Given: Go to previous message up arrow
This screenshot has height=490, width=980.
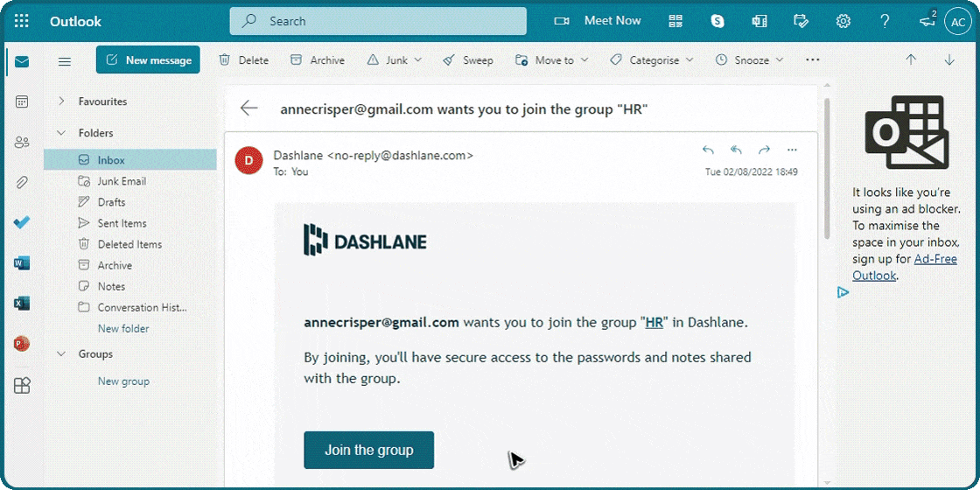Looking at the screenshot, I should [911, 60].
